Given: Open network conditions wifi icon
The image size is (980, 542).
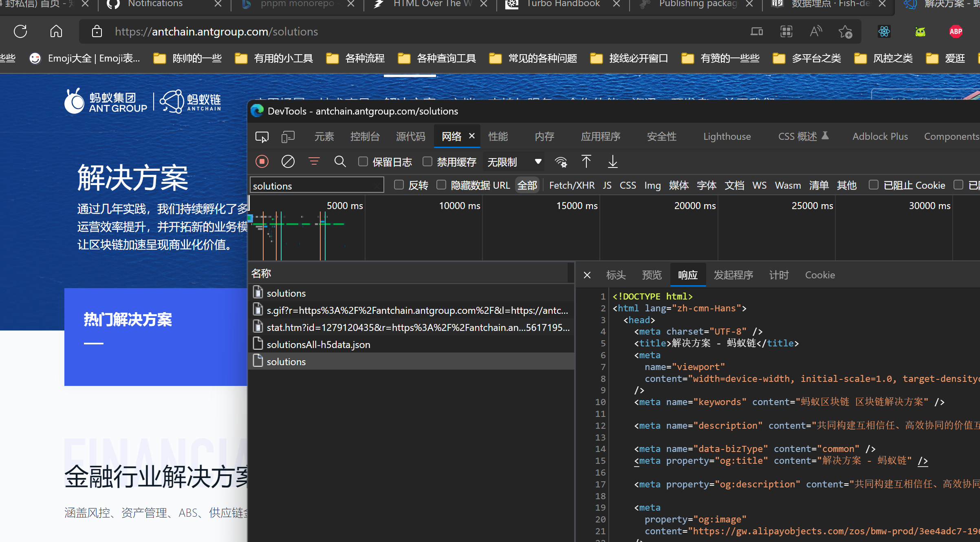Looking at the screenshot, I should coord(561,162).
